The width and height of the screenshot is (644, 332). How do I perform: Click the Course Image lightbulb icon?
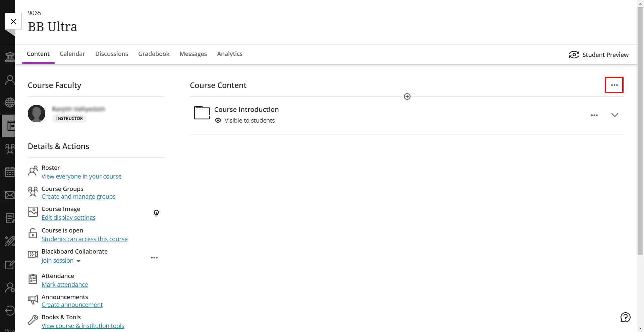[156, 213]
